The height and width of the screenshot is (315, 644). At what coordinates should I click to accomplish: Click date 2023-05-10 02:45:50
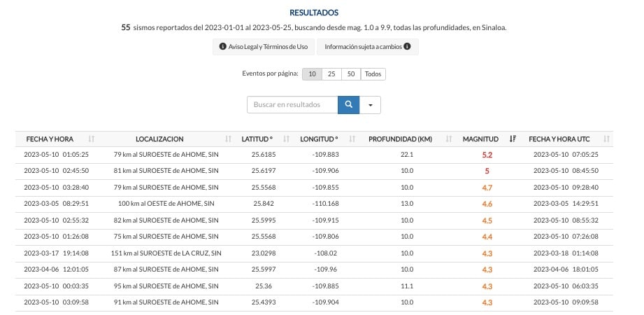click(x=56, y=171)
